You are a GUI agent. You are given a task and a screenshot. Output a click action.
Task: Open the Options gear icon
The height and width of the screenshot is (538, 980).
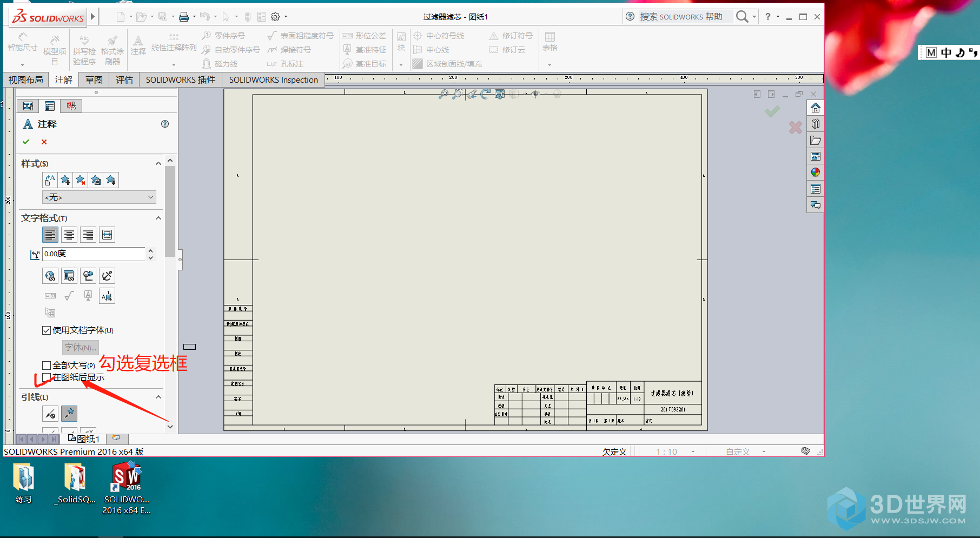pyautogui.click(x=275, y=17)
